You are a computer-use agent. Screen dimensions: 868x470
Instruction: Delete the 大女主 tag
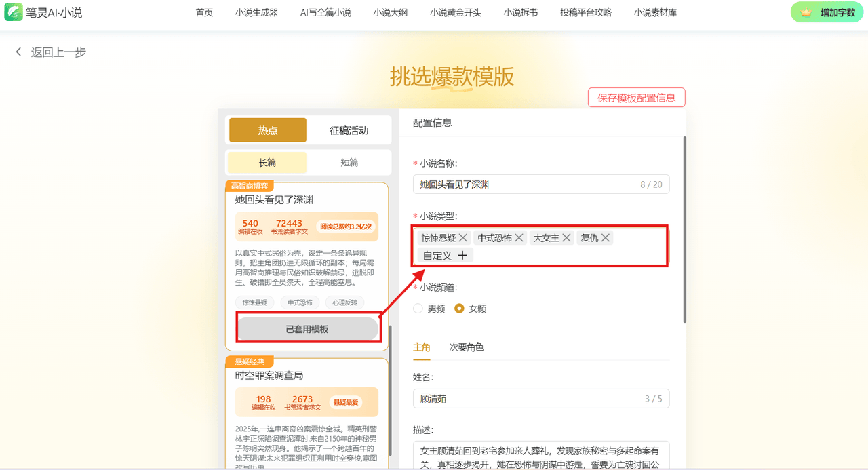pyautogui.click(x=566, y=237)
